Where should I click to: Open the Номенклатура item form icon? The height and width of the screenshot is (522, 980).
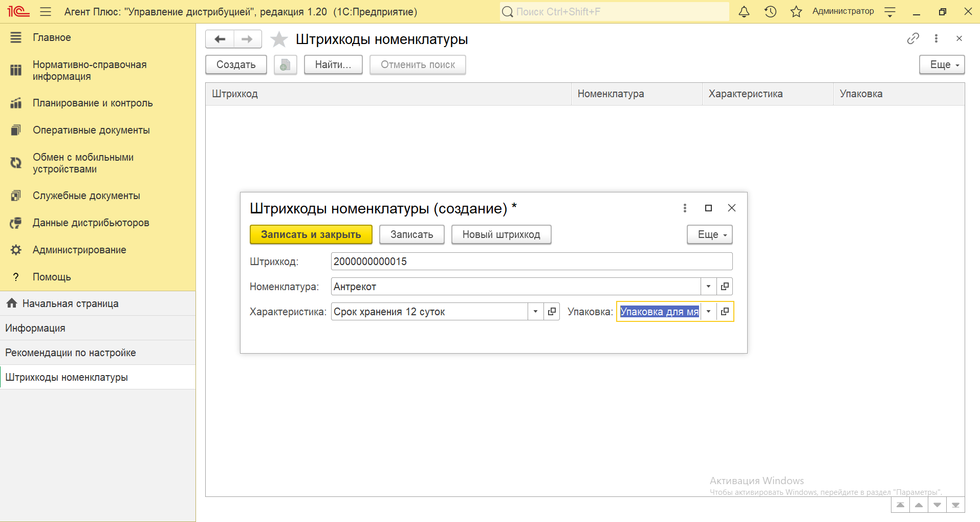pos(725,287)
